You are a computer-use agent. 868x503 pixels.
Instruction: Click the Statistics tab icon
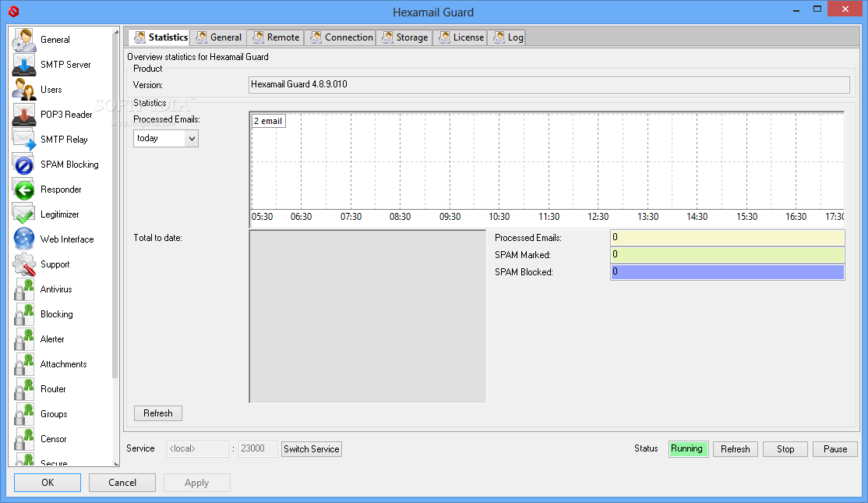[140, 37]
